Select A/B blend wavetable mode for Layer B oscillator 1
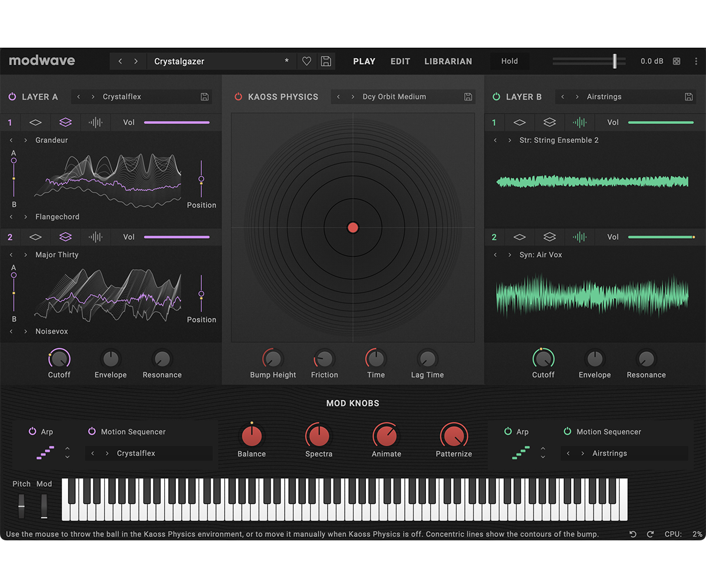Screen dimensions: 706x588 550,122
